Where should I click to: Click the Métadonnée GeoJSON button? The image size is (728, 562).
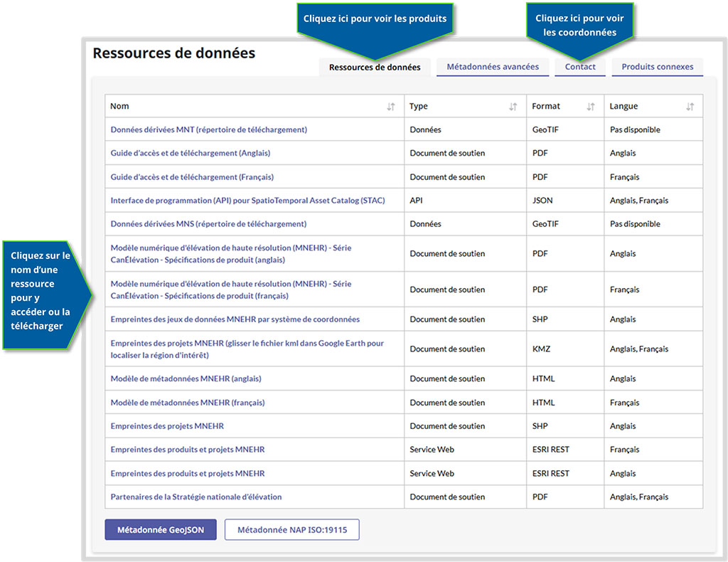pos(160,529)
